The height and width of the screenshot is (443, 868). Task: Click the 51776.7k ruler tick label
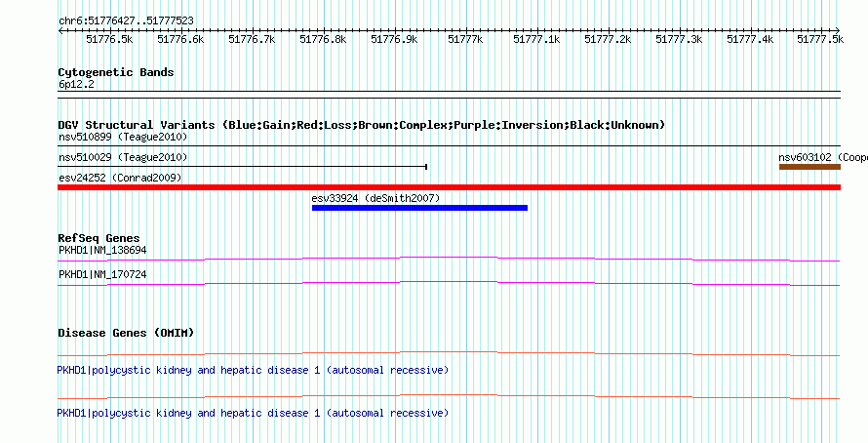(252, 39)
